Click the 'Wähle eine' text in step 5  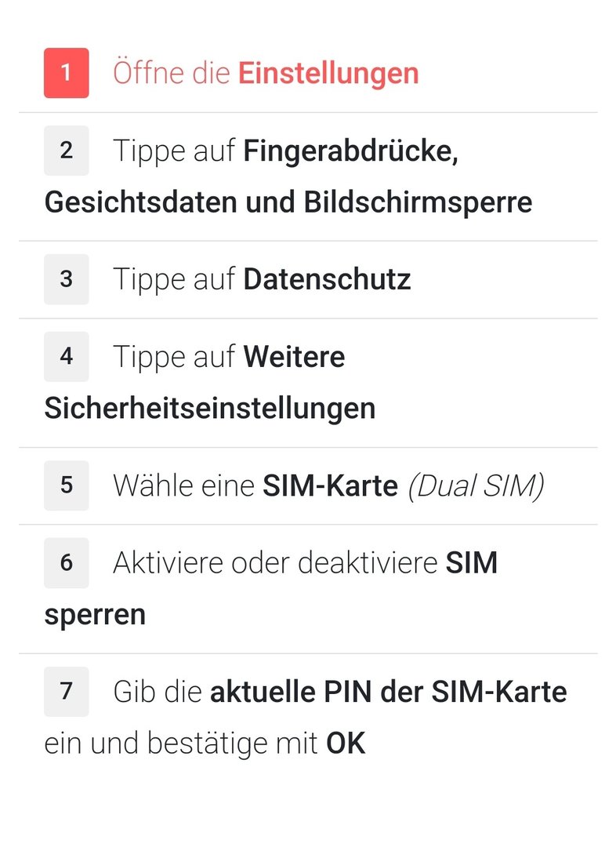tap(183, 486)
